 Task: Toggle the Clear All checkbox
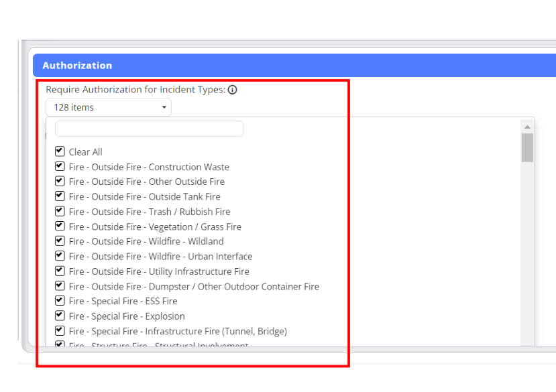tap(60, 151)
